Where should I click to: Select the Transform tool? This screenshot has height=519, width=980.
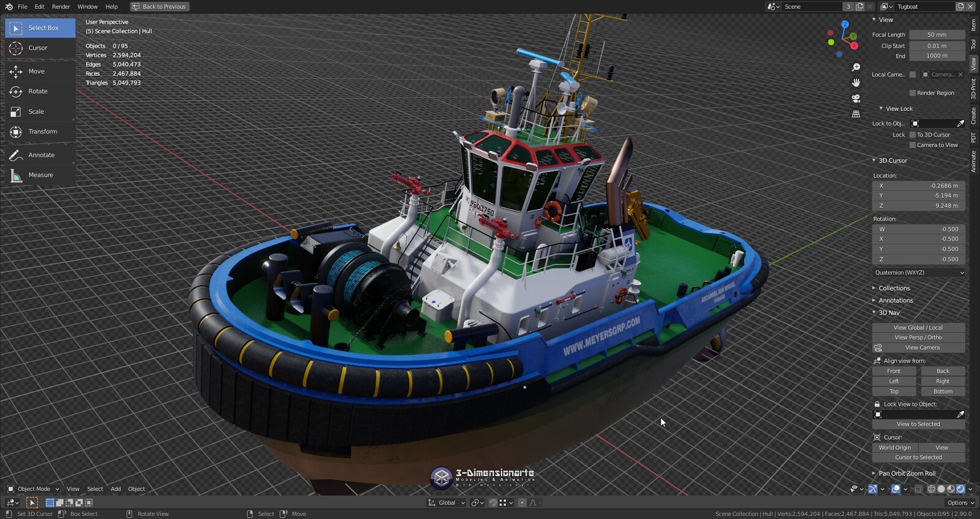tap(40, 132)
